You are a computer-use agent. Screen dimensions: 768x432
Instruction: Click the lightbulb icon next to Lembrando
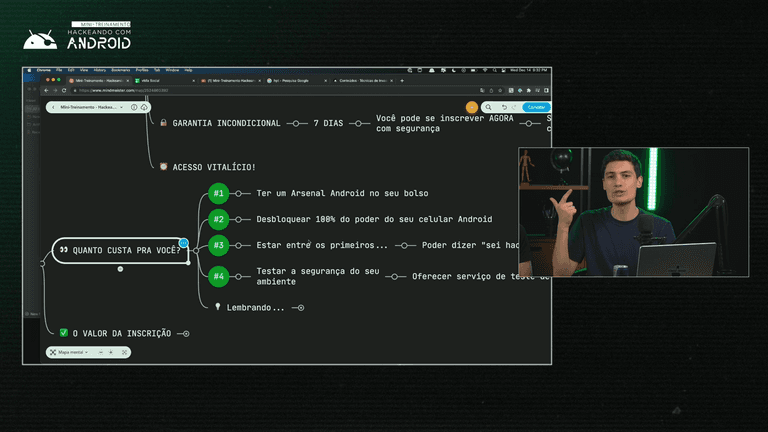[217, 307]
